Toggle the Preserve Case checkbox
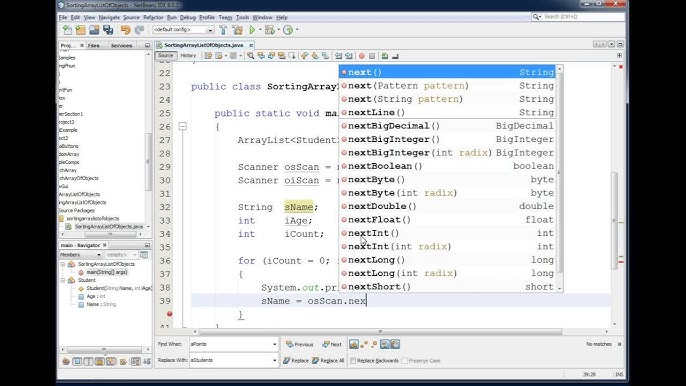This screenshot has height=386, width=686. pos(405,361)
